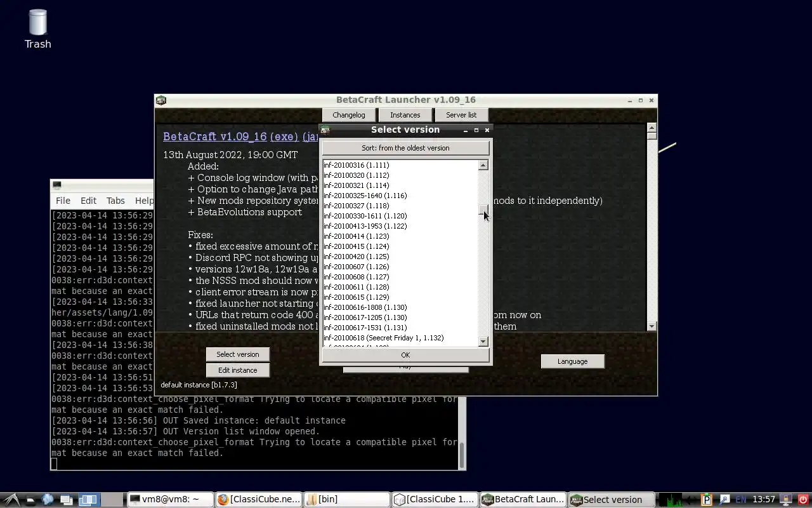
Task: Launch the web browser globe icon
Action: [48, 500]
